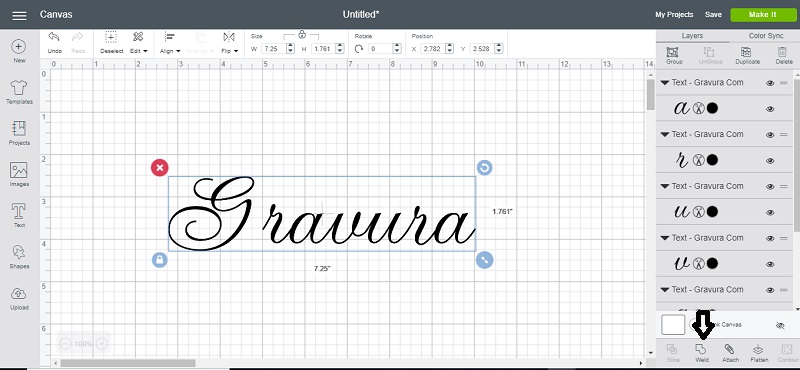The image size is (800, 370).
Task: Hide the letter 'v' layer
Action: coord(770,264)
